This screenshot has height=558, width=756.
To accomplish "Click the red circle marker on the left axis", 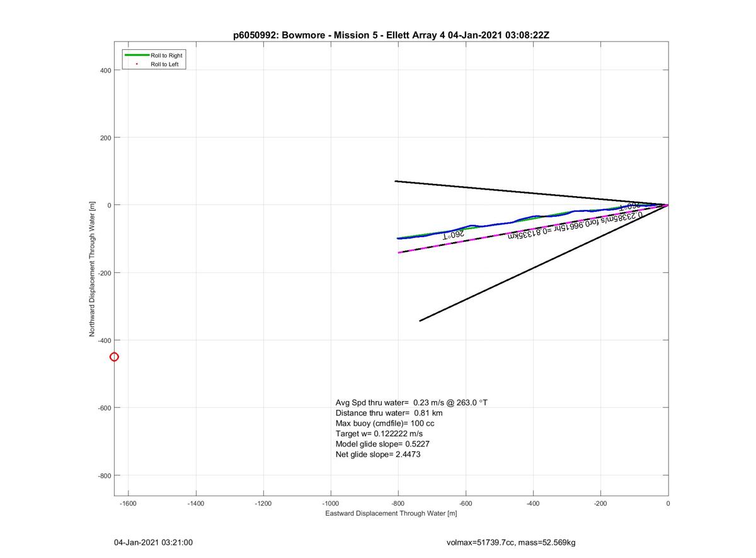I will (x=114, y=357).
